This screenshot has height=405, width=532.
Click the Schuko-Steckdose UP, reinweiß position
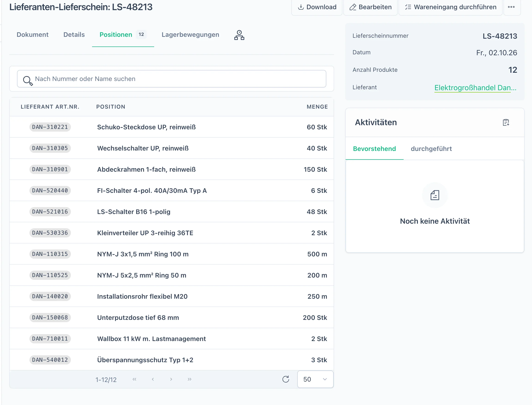point(146,127)
